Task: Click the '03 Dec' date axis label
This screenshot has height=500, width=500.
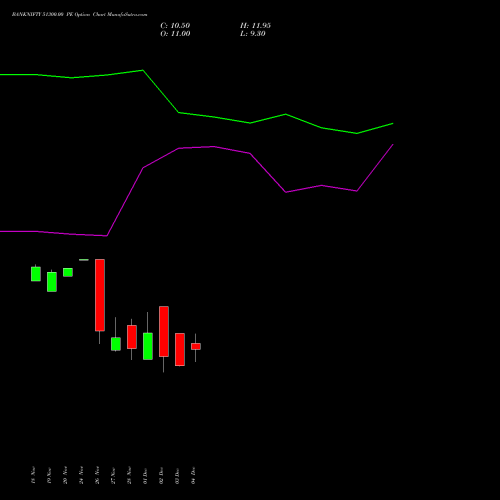Action: coord(177,475)
